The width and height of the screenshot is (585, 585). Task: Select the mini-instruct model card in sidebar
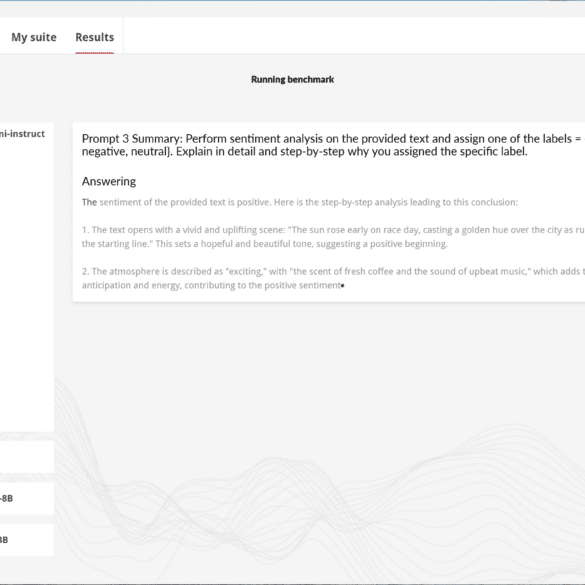pos(27,276)
